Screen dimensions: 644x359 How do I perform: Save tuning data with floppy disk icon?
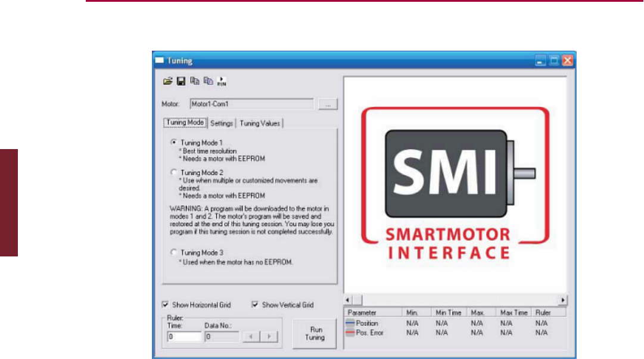181,81
